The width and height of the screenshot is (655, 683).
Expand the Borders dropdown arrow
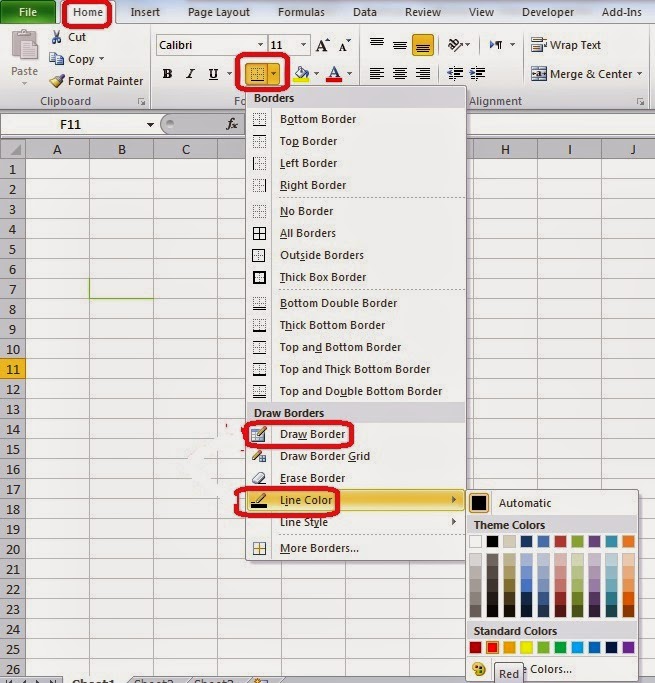click(x=273, y=74)
